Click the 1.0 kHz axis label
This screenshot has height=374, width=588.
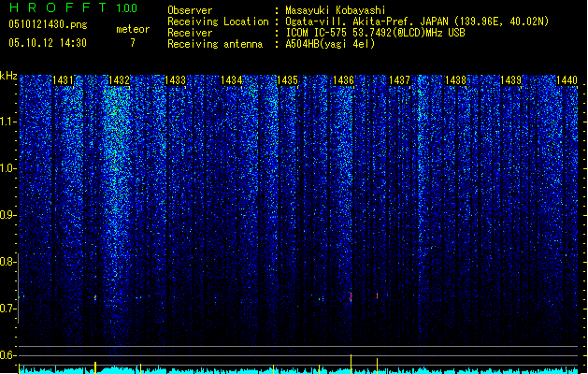(8, 168)
